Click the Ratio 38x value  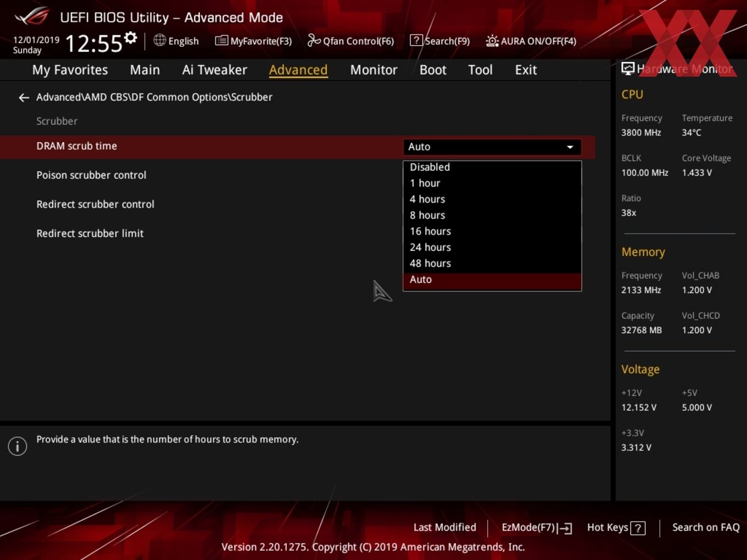(x=628, y=213)
